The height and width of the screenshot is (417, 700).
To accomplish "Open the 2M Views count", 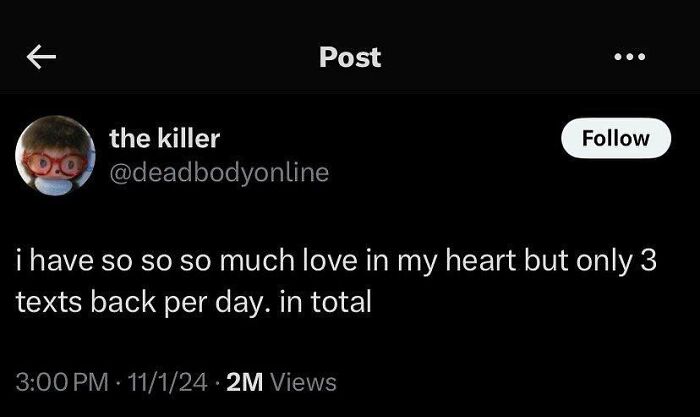I will coord(282,381).
